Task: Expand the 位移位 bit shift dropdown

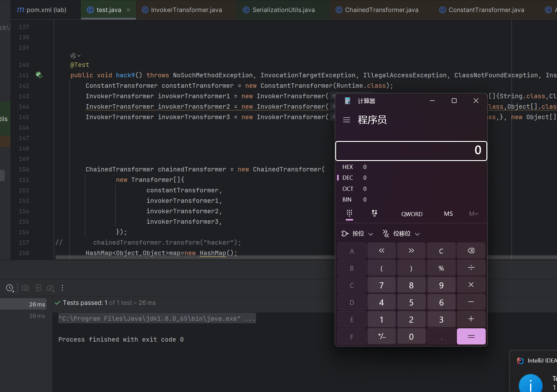Action: point(401,234)
